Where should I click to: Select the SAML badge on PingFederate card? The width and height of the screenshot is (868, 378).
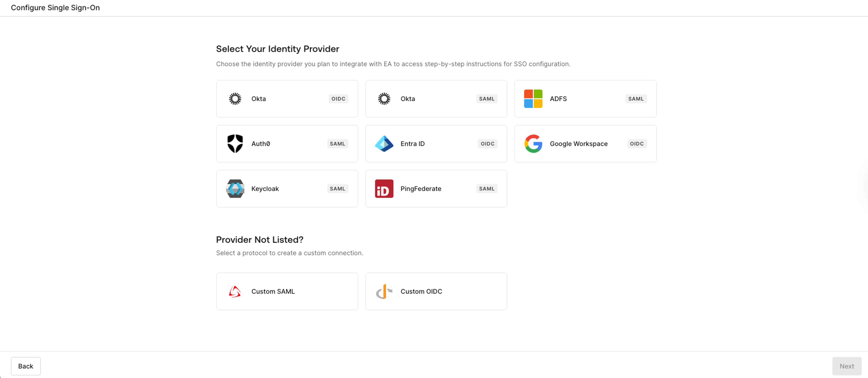487,189
